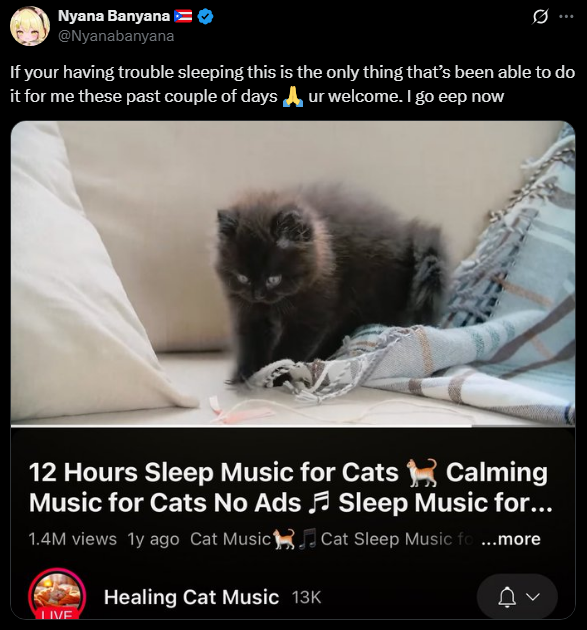Image resolution: width=587 pixels, height=630 pixels.
Task: Play the black kitten video thumbnail
Action: 293,273
